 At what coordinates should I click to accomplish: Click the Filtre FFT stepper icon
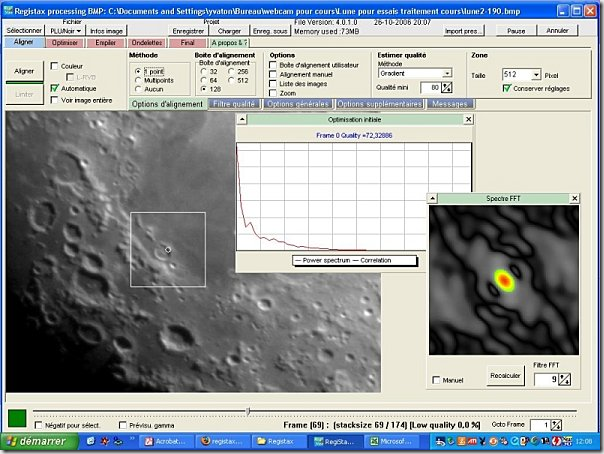tap(564, 379)
